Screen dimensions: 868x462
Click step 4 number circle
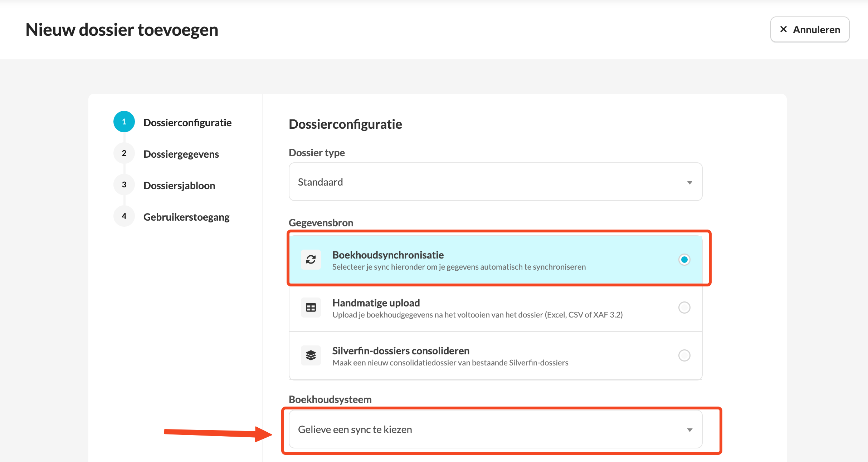124,216
